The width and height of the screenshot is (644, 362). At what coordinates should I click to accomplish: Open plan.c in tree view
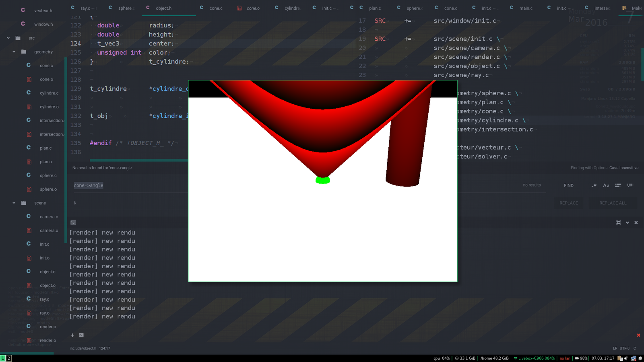click(x=45, y=148)
